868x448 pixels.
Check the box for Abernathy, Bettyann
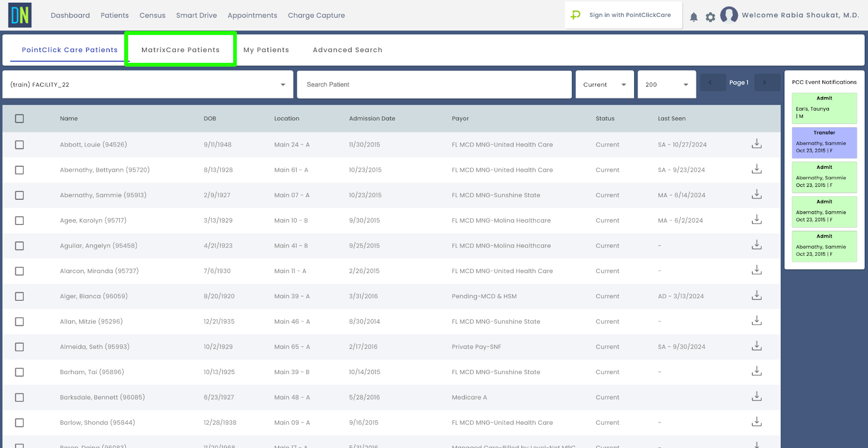coord(20,170)
